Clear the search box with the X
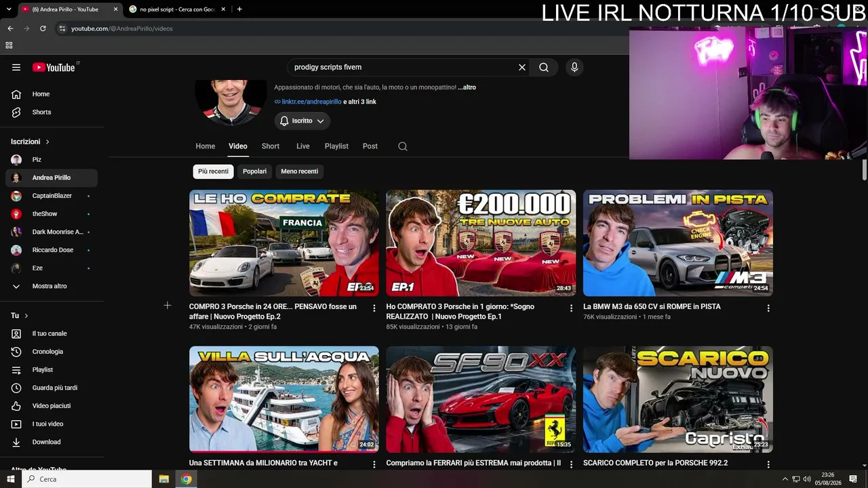 pos(522,67)
